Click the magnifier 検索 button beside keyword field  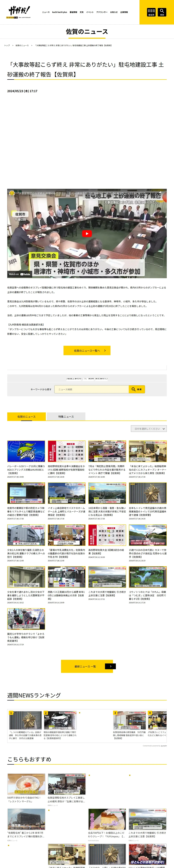(137, 389)
